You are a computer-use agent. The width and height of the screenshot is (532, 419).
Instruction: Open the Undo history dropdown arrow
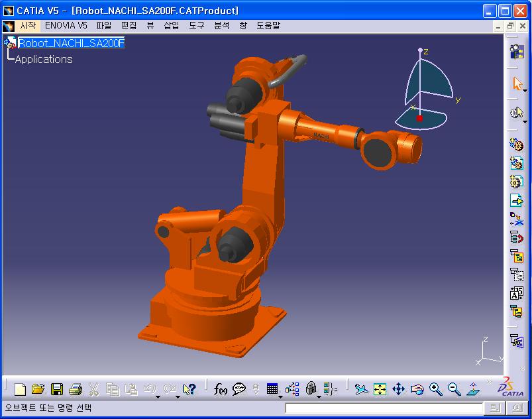[158, 397]
